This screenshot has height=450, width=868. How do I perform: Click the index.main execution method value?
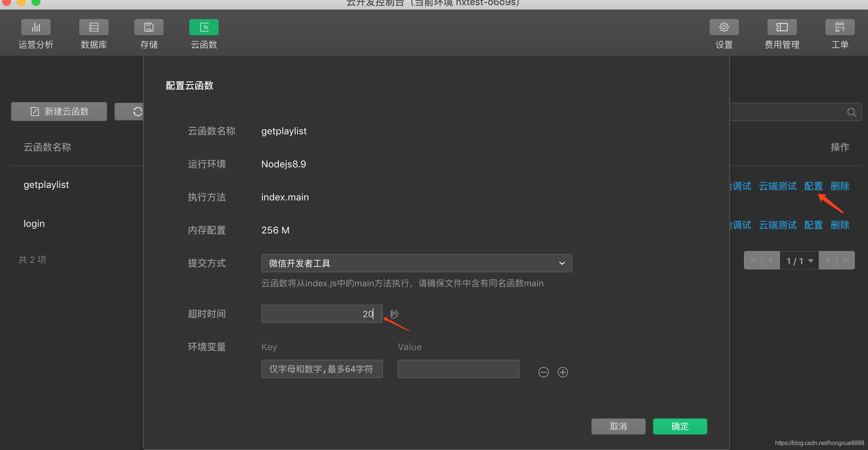coord(285,197)
